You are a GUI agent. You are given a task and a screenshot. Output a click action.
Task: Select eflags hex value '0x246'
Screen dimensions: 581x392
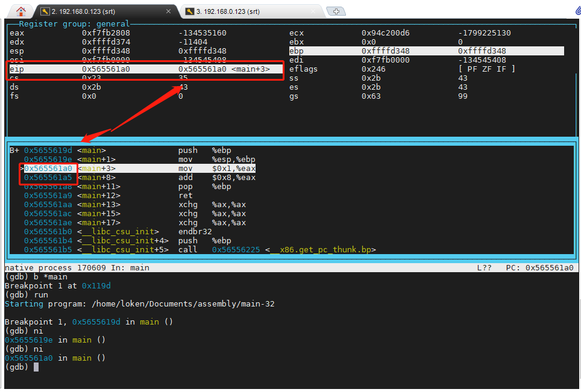374,69
